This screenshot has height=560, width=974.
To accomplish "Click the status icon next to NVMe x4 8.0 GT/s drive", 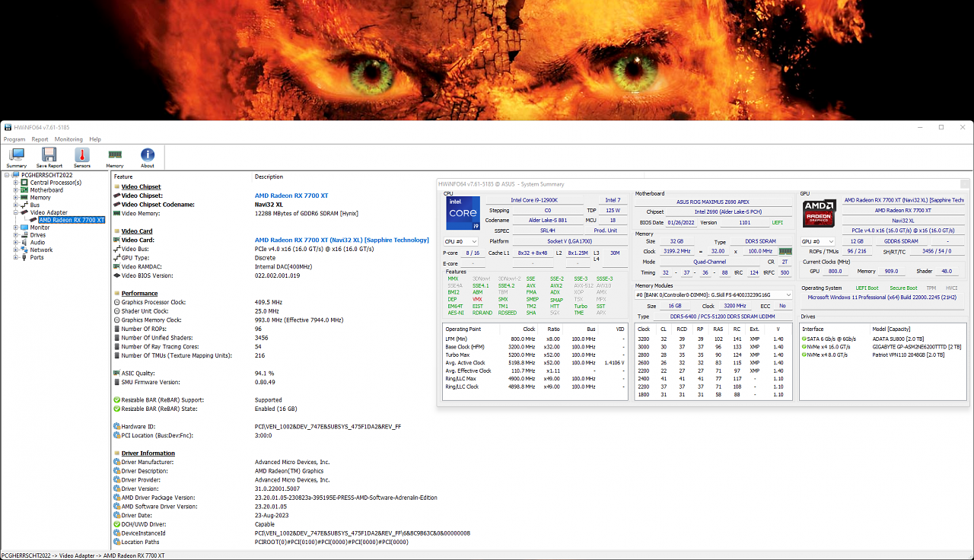I will [804, 355].
